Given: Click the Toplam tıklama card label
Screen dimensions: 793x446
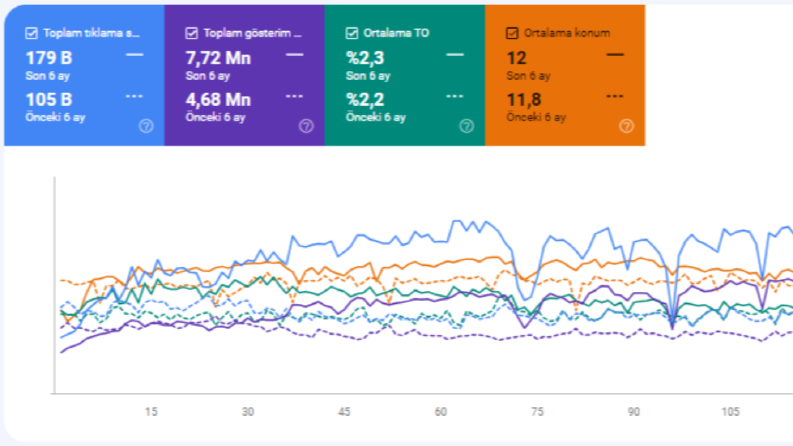Looking at the screenshot, I should (92, 33).
